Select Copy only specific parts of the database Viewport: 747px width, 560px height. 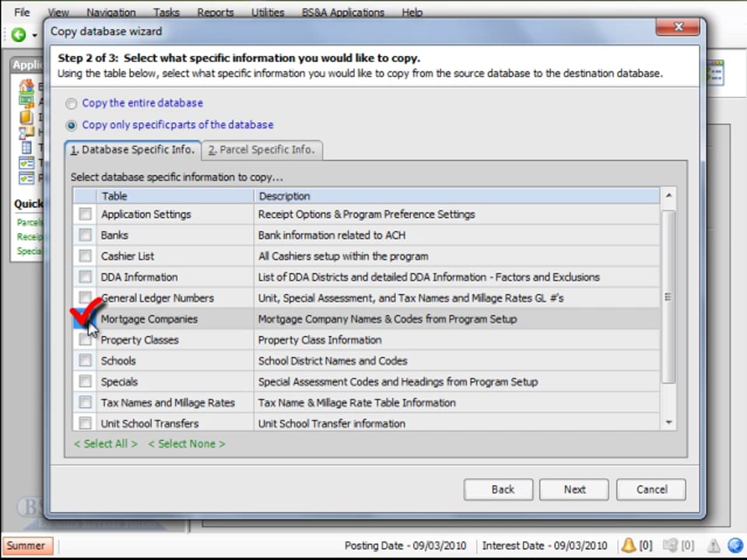(x=71, y=125)
